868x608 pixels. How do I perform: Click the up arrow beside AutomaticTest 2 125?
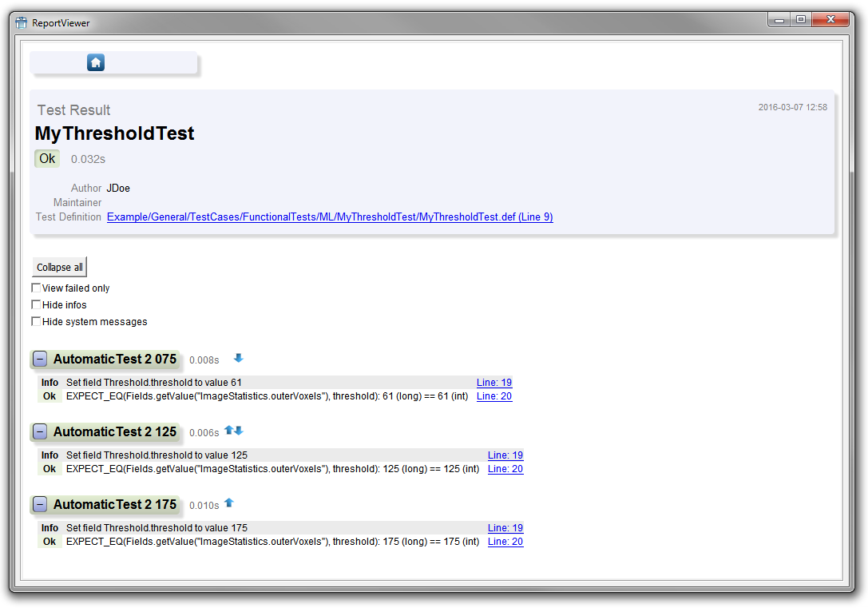coord(228,430)
